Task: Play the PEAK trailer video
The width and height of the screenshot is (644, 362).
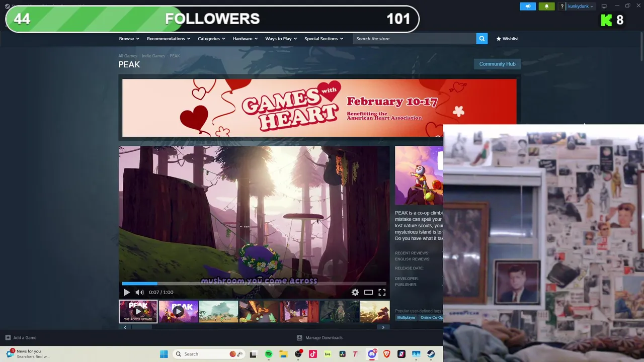Action: click(x=126, y=292)
